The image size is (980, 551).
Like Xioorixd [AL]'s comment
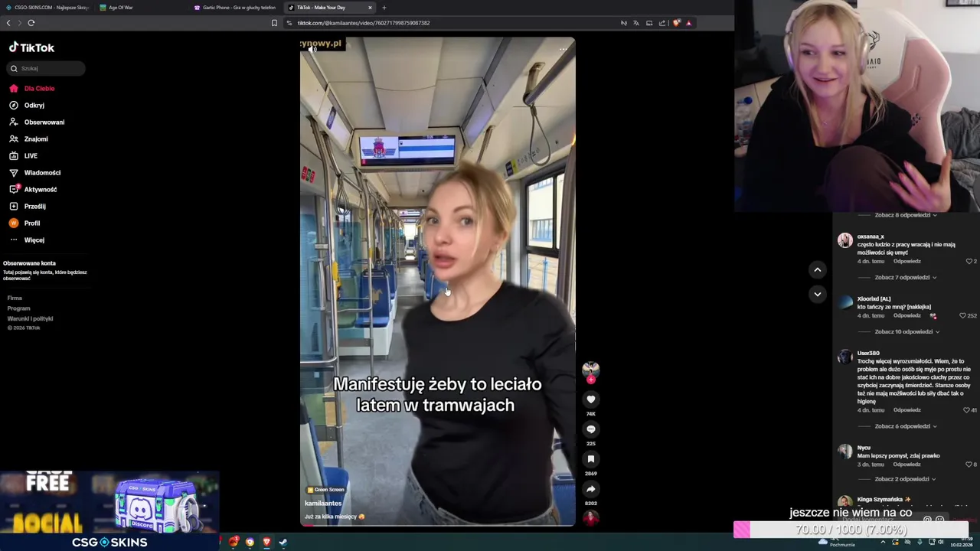point(963,316)
